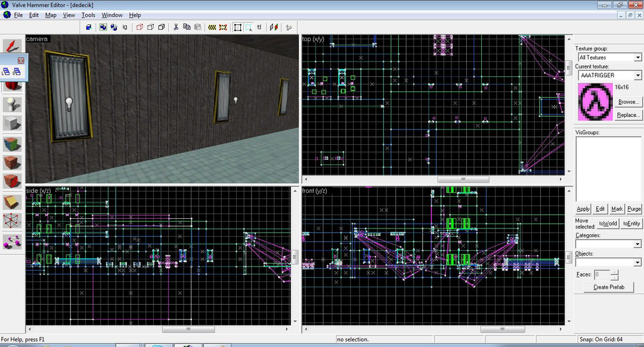Click the VisGroups Purge button
Screen dimensions: 644x347
pos(634,209)
